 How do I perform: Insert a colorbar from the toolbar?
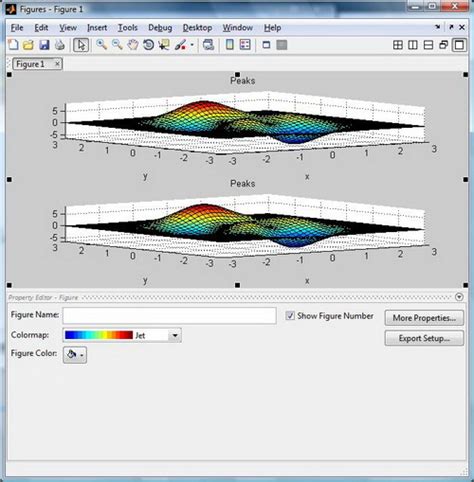(230, 45)
